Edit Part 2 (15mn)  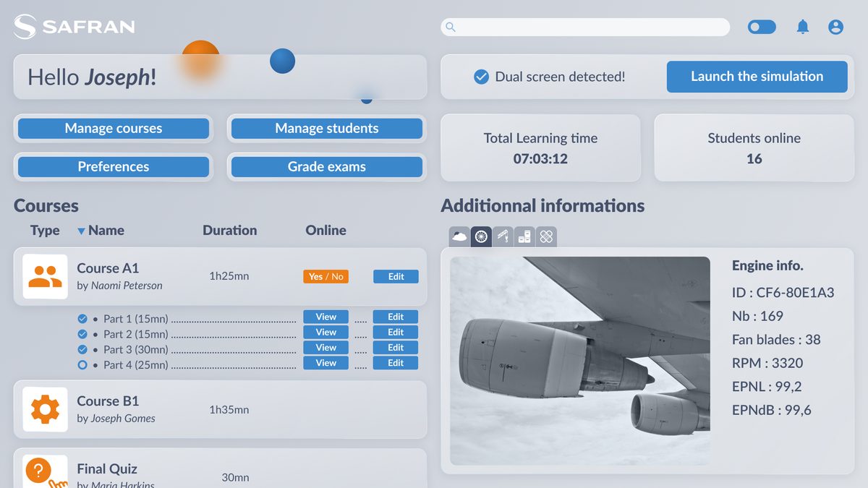[x=396, y=332]
